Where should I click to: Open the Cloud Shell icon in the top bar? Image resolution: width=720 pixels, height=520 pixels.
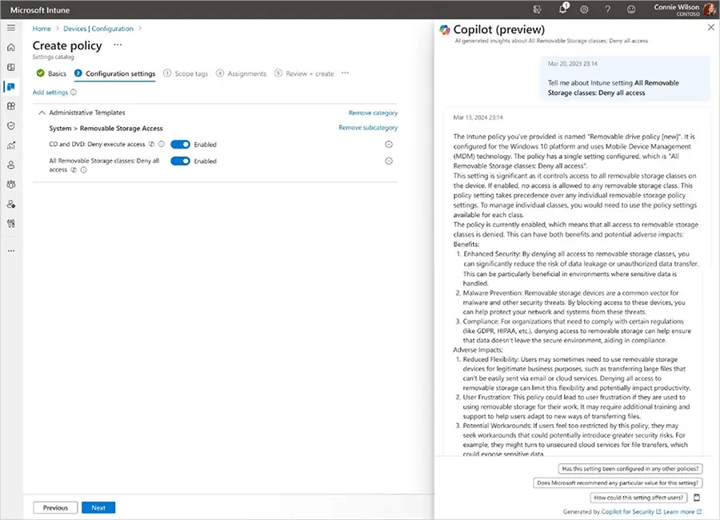pos(537,9)
